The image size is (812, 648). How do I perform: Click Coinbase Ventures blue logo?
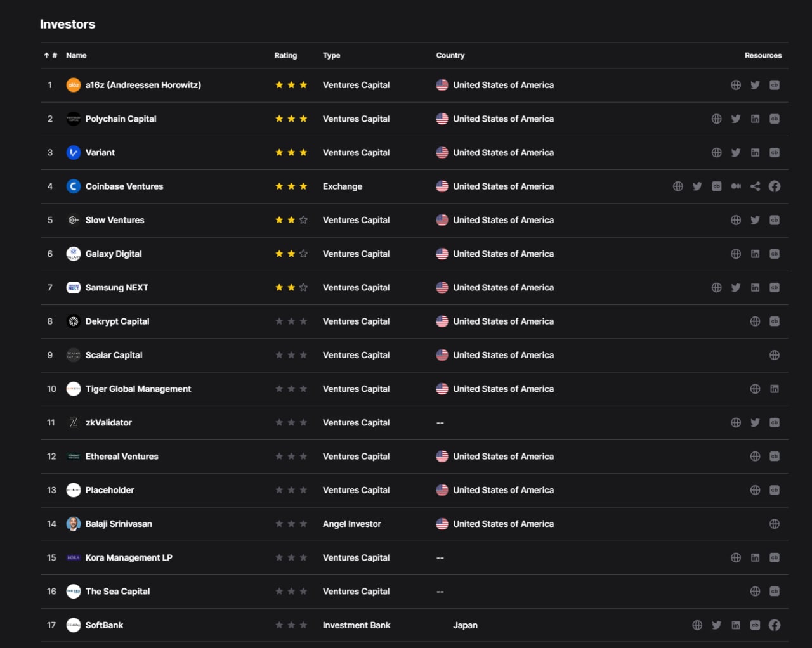click(74, 186)
